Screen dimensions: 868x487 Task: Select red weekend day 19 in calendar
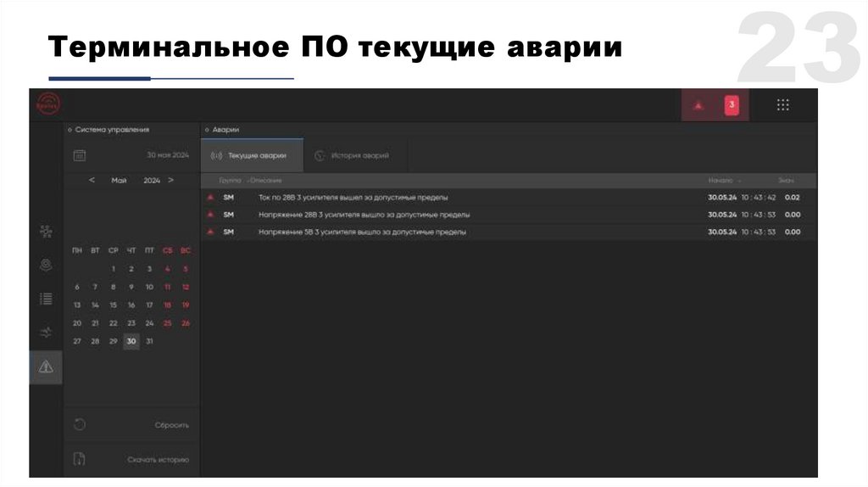(x=186, y=305)
